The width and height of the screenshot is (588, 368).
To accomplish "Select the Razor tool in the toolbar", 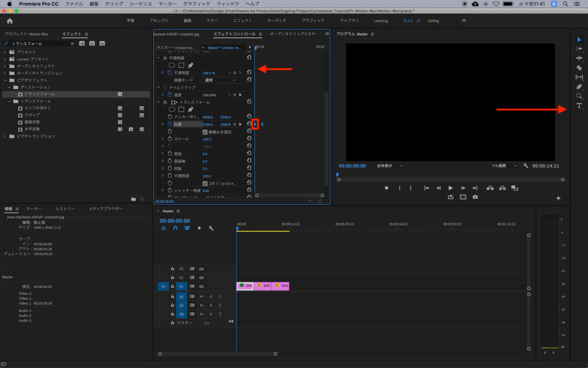I will tap(579, 67).
